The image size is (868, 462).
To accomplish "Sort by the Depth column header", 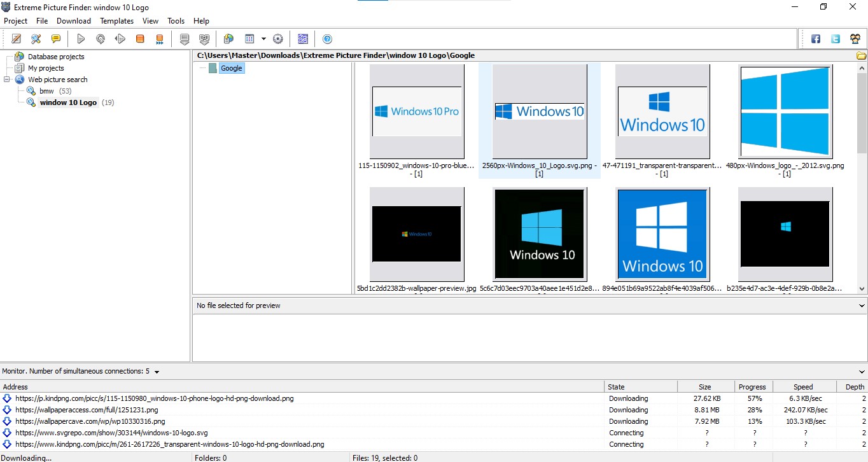I will [x=851, y=387].
